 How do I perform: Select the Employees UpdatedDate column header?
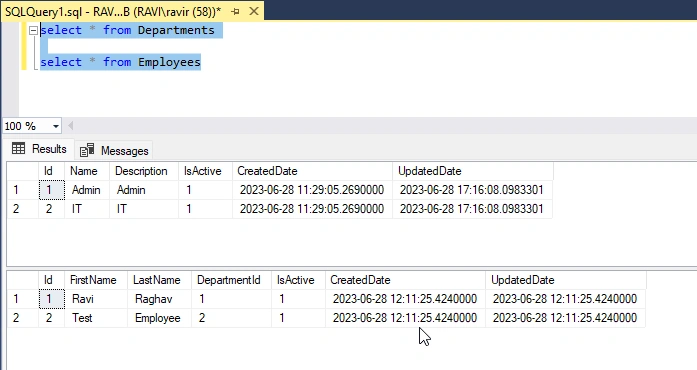click(x=566, y=280)
